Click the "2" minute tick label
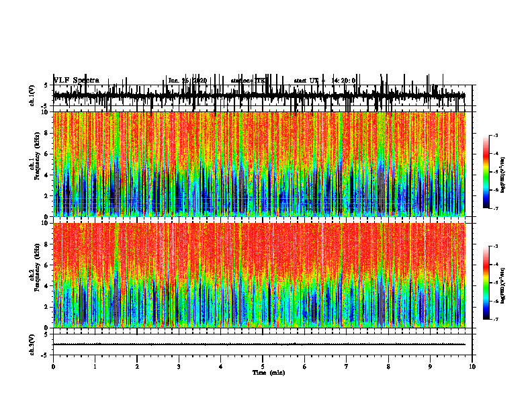 [137, 367]
